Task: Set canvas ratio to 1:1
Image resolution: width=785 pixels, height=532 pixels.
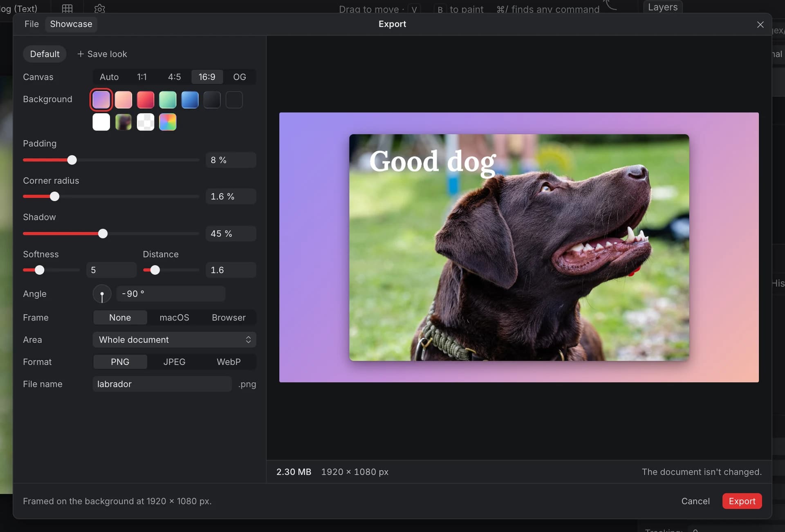Action: coord(142,77)
